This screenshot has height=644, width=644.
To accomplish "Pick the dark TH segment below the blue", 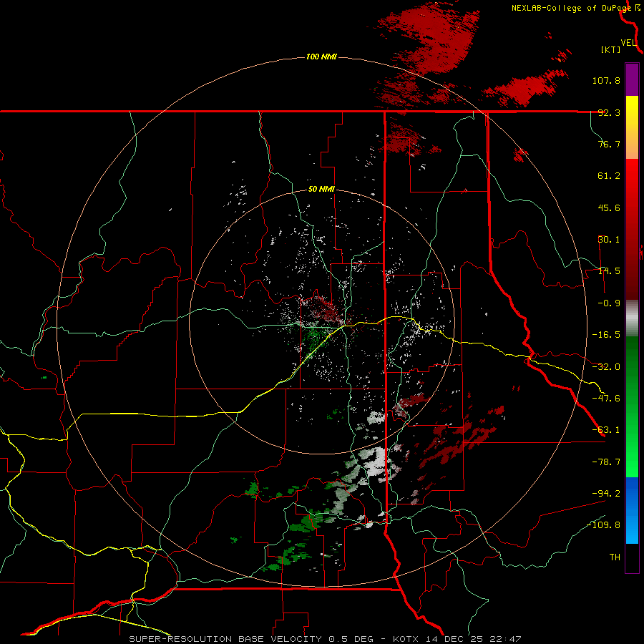I will (632, 558).
